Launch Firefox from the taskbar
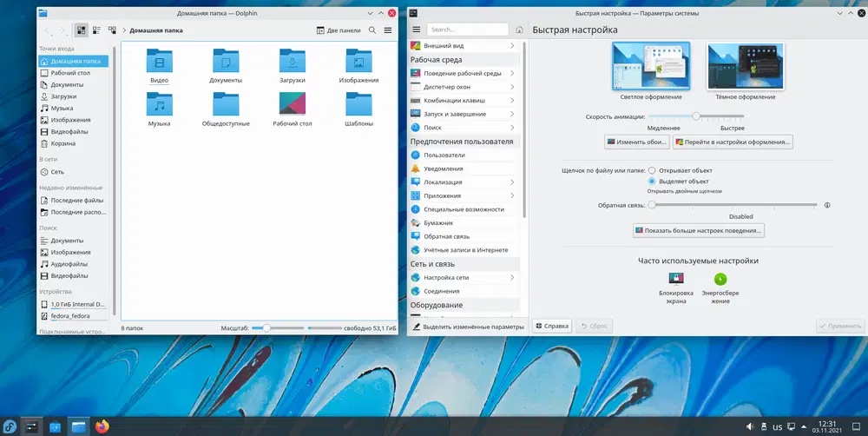 102,426
